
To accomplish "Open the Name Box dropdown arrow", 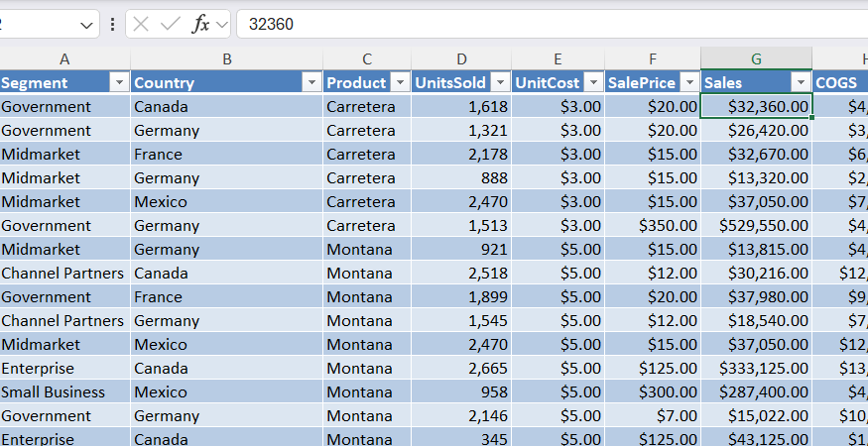I will pyautogui.click(x=87, y=25).
